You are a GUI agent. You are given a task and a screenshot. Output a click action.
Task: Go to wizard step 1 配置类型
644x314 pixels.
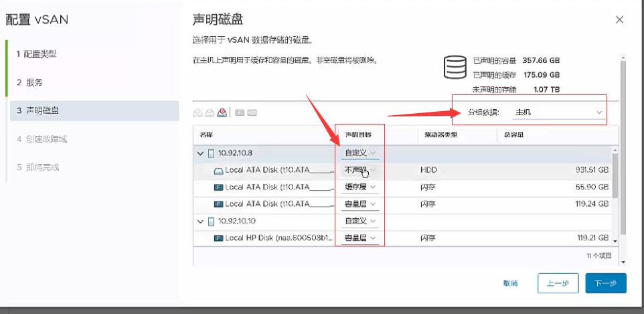tap(36, 54)
